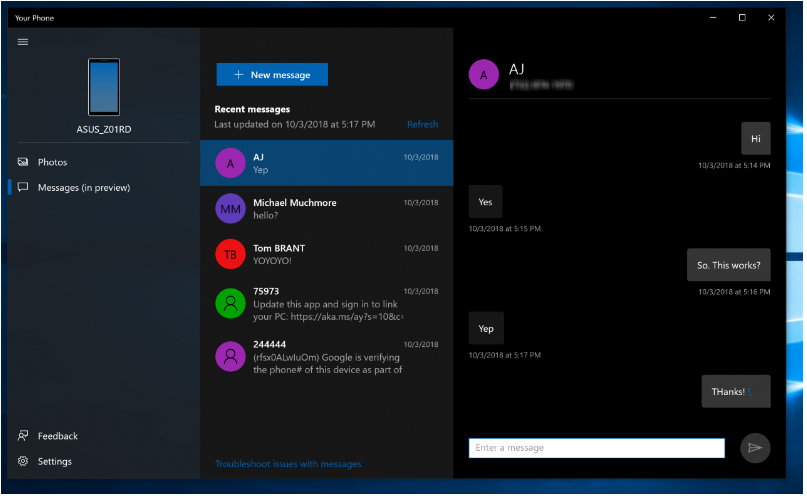The image size is (807, 496).
Task: Open the 244444 Google verification message
Action: pyautogui.click(x=327, y=357)
